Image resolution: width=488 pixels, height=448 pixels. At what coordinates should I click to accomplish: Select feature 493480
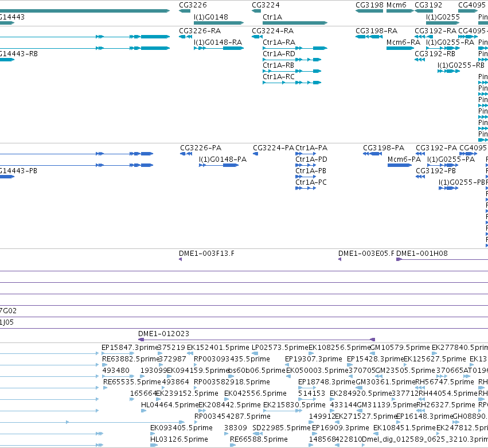tap(116, 371)
